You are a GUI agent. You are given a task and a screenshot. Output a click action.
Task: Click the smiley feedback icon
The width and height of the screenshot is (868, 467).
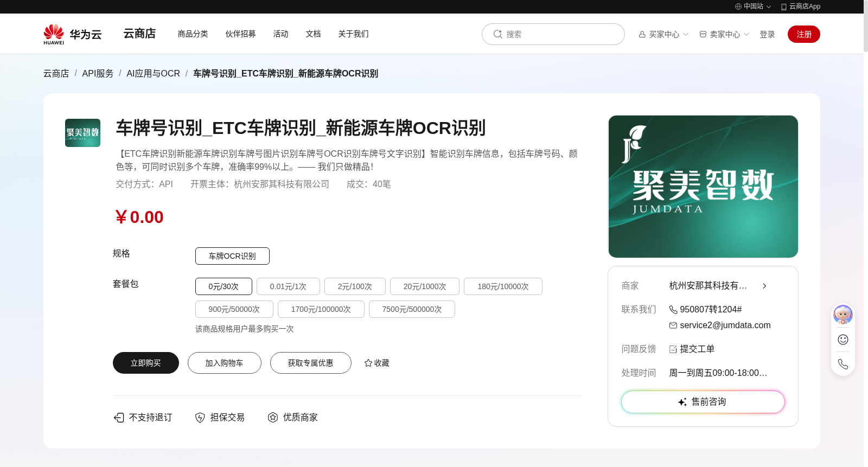pos(843,340)
